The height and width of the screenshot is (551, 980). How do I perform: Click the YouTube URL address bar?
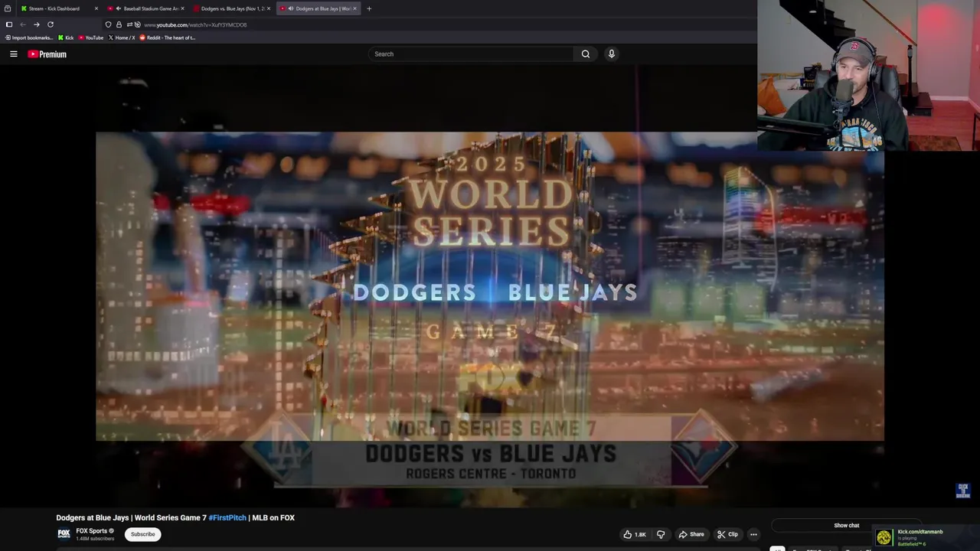point(195,24)
